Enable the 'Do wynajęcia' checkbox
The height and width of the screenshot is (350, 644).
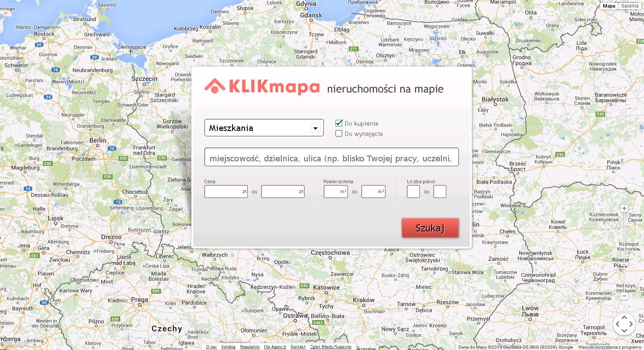[x=339, y=134]
